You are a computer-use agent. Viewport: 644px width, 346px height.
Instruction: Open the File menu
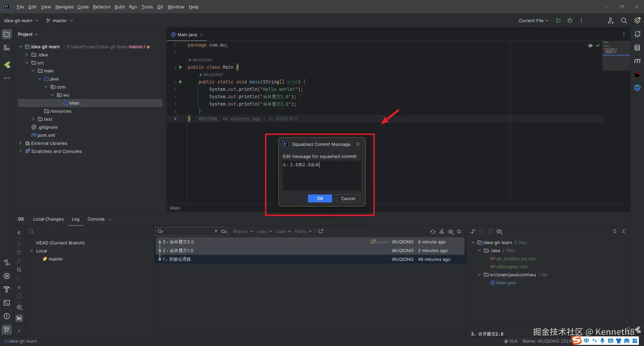pos(20,7)
